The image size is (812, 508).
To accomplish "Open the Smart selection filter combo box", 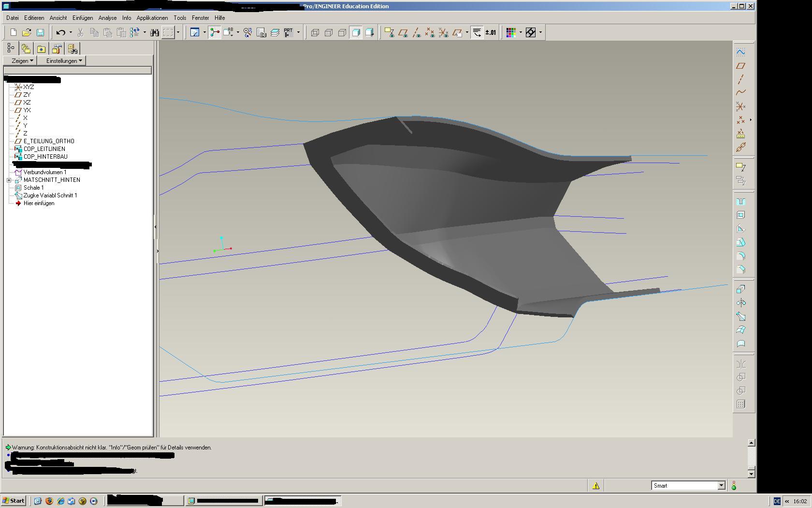I will 688,486.
